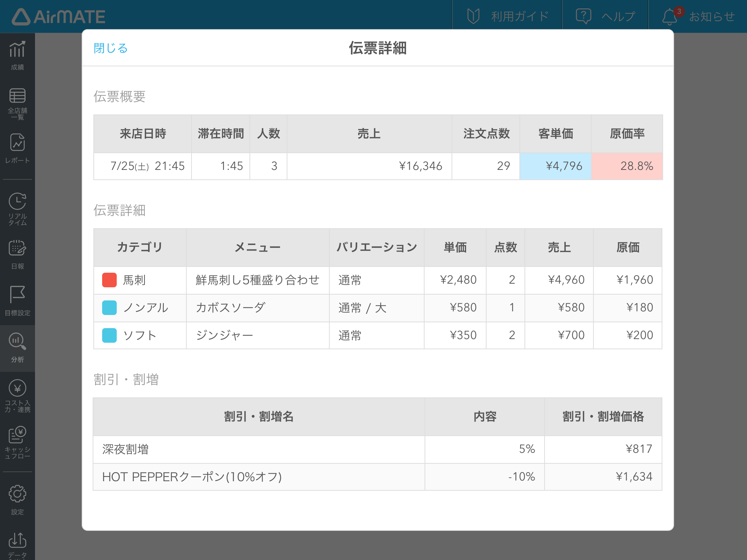Click the 滞在時間 column header

221,134
